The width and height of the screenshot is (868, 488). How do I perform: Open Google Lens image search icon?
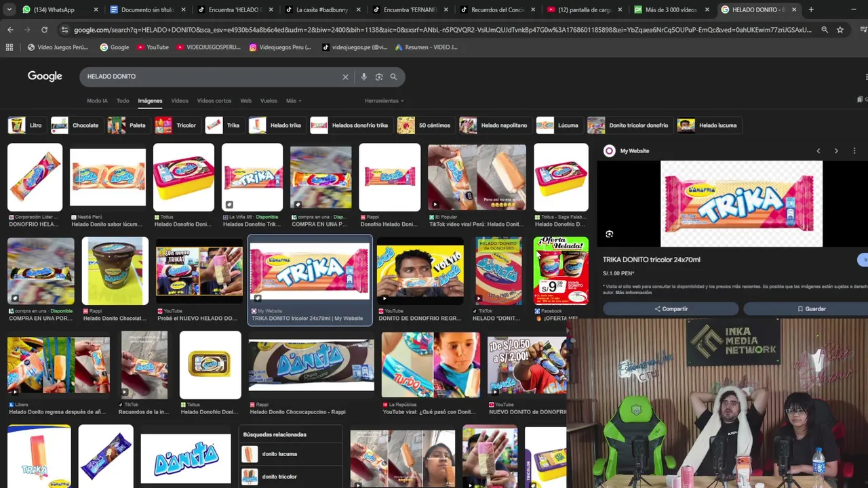click(x=379, y=77)
